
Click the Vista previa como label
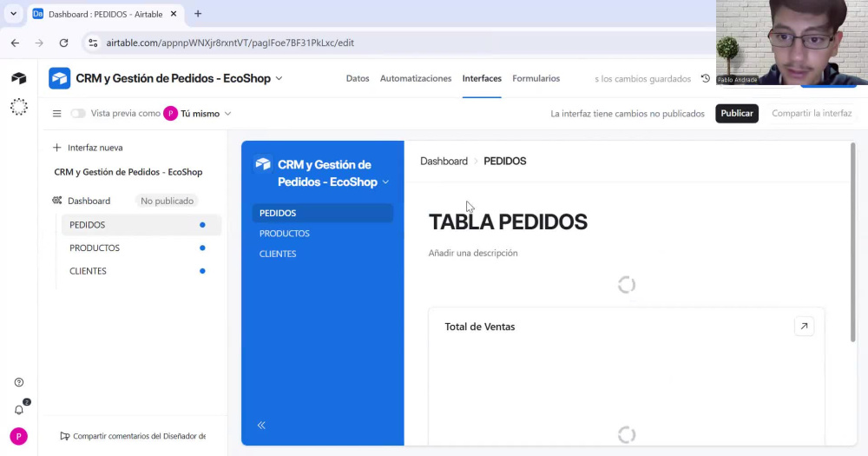coord(125,114)
